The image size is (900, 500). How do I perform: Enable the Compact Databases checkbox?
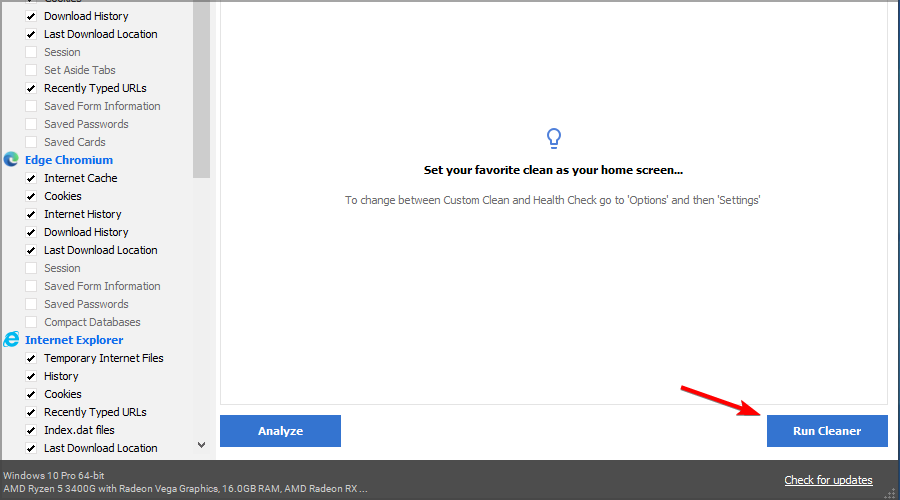tap(31, 322)
